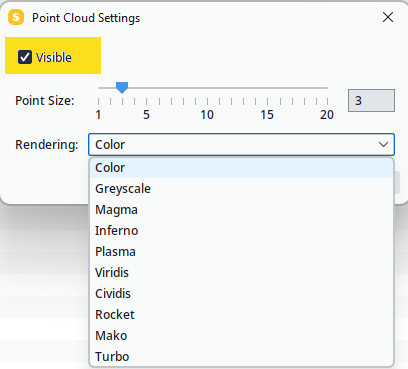
Task: Choose the Inferno colormap
Action: [x=241, y=231]
